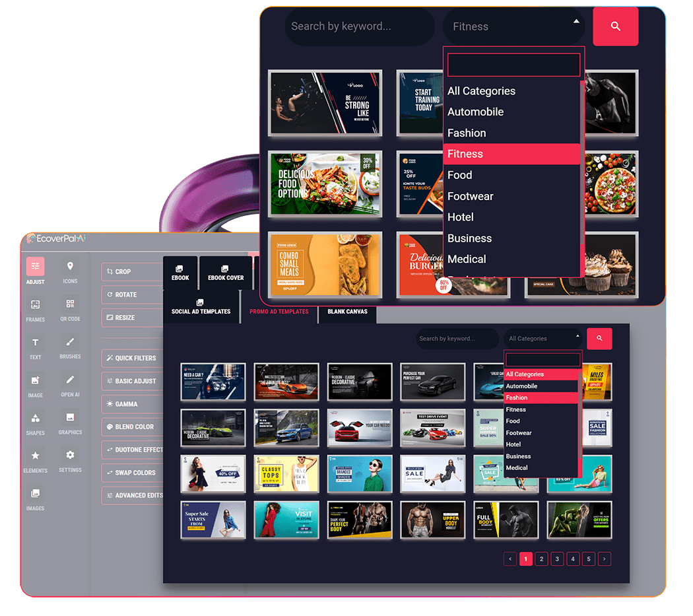Click the Crop option
Viewport: 693px width, 616px height.
tap(132, 271)
